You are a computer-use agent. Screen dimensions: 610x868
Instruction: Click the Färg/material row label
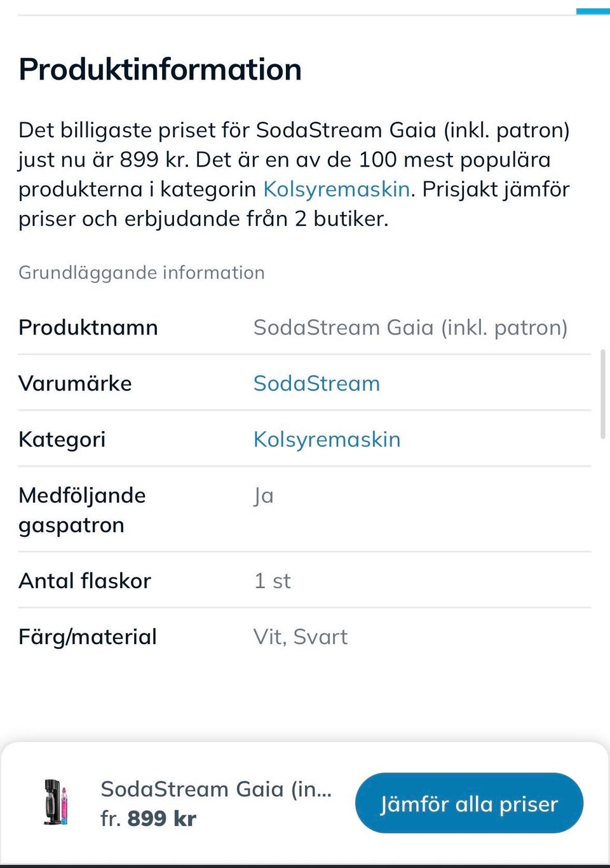88,637
